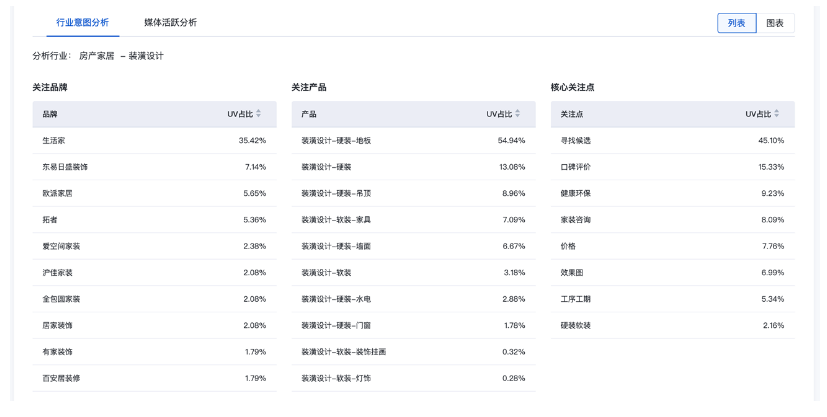The image size is (827, 417).
Task: Click the 品牌 column header
Action: pos(50,114)
